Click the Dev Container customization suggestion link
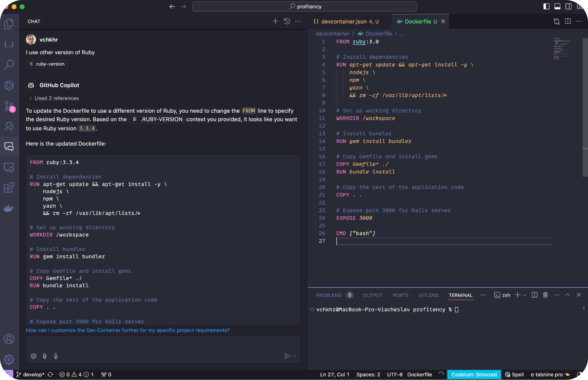The width and height of the screenshot is (588, 380). click(128, 330)
